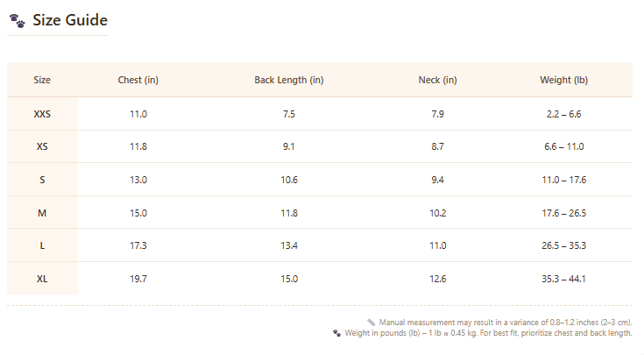This screenshot has height=355, width=644.
Task: Select the S size row label
Action: coord(42,180)
